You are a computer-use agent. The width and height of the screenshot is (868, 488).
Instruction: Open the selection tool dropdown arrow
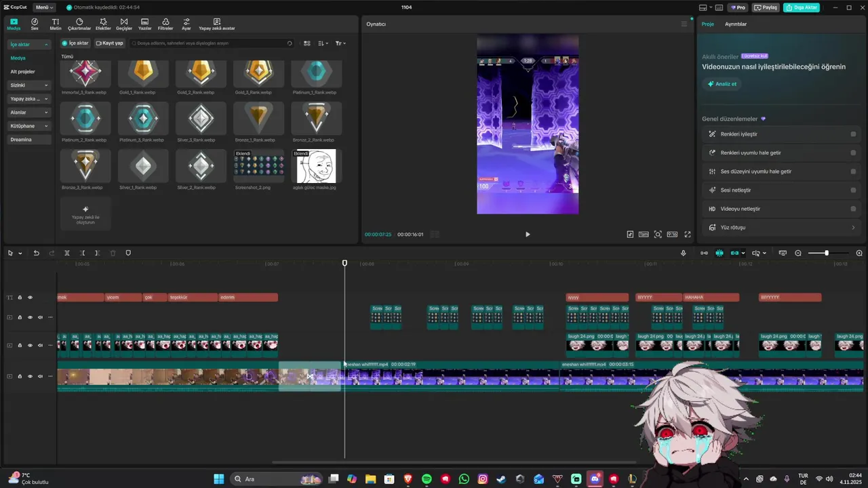tap(20, 253)
